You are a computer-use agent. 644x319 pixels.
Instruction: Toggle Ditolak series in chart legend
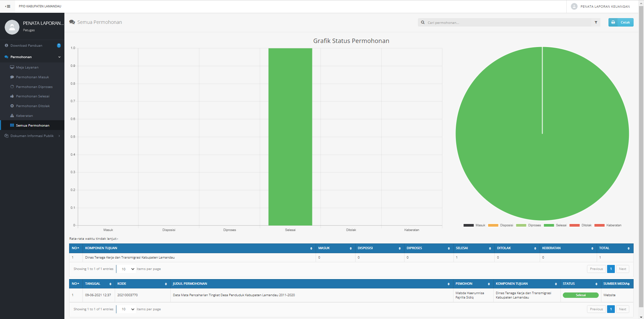click(x=581, y=225)
